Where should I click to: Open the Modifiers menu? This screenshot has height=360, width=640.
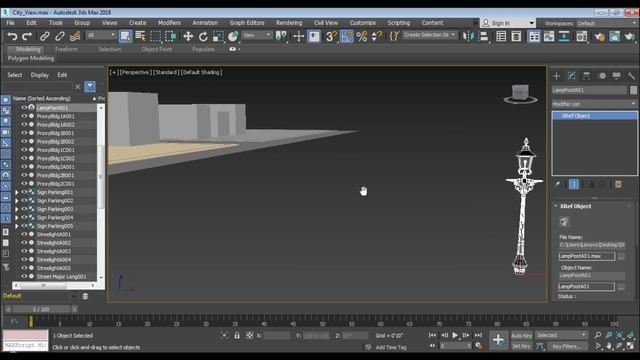click(169, 23)
